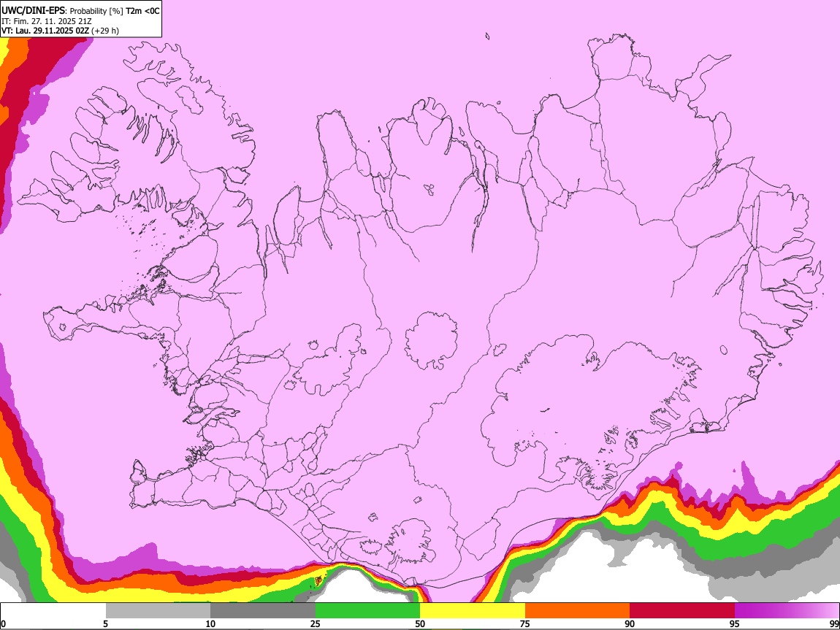
Task: Click the 'T2m <0C' parameter label
Action: [142, 11]
